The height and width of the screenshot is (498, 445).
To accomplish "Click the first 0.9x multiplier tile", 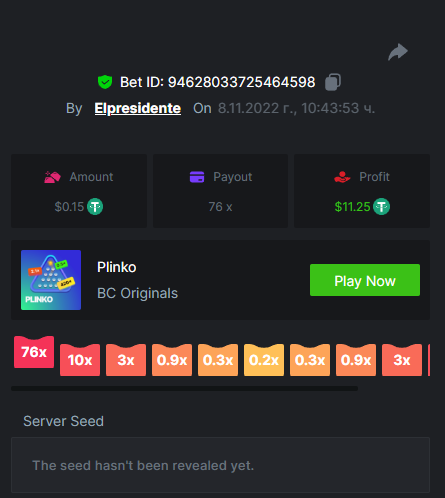I will [x=172, y=360].
